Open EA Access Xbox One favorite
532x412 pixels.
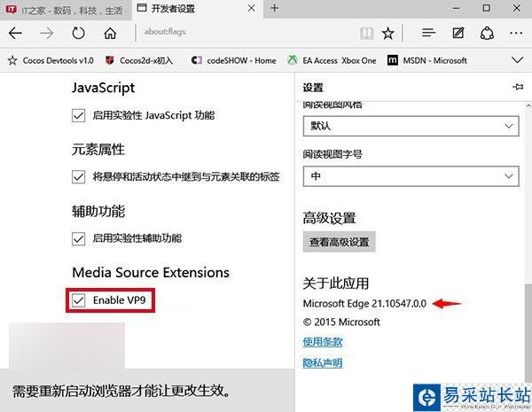[332, 61]
